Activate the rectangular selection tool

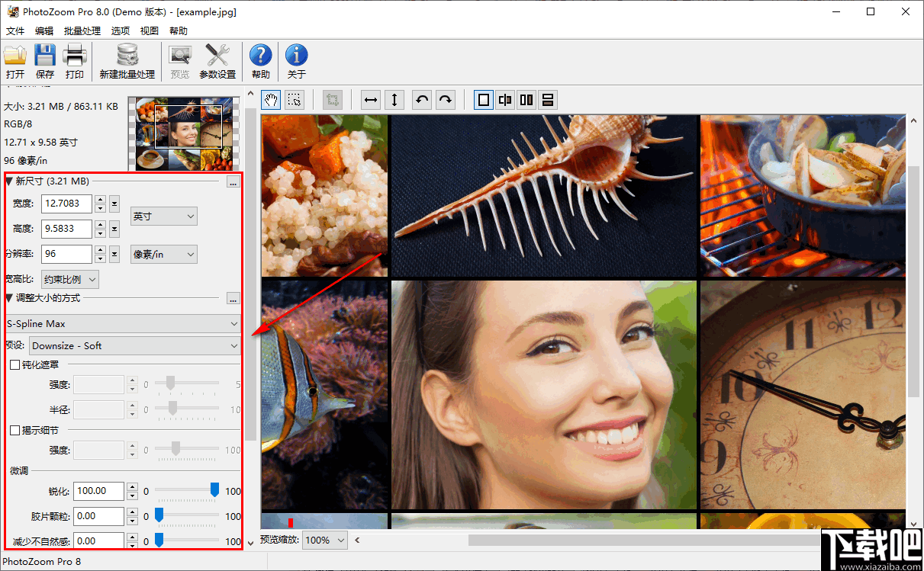click(295, 99)
